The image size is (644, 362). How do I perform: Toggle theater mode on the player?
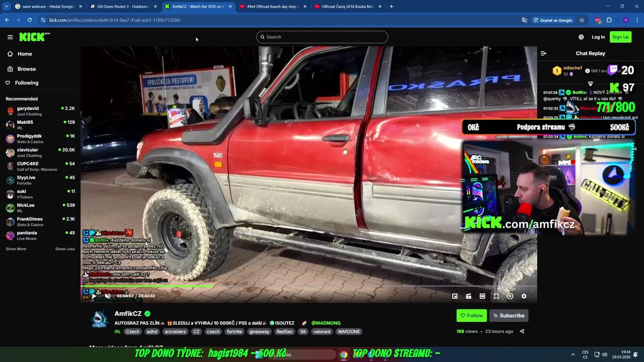(482, 296)
